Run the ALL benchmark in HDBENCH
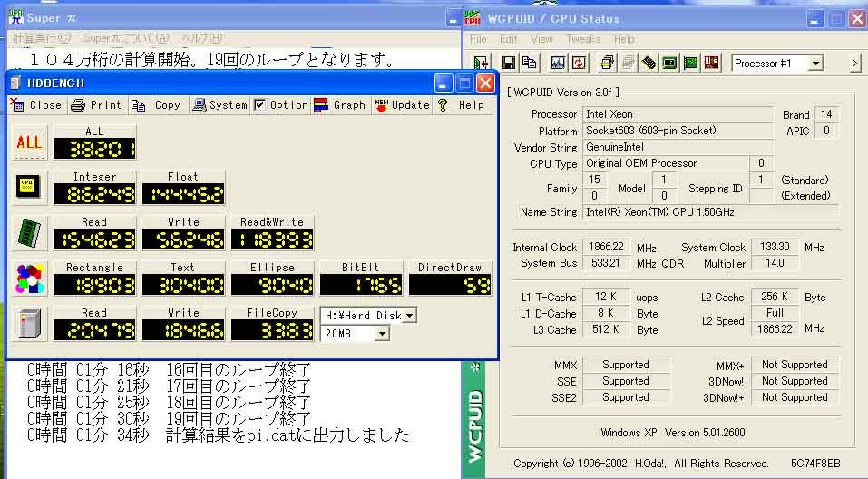868x479 pixels. (29, 142)
